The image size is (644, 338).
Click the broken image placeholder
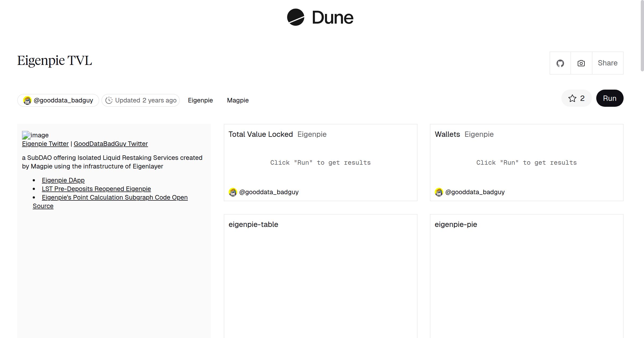pos(26,135)
